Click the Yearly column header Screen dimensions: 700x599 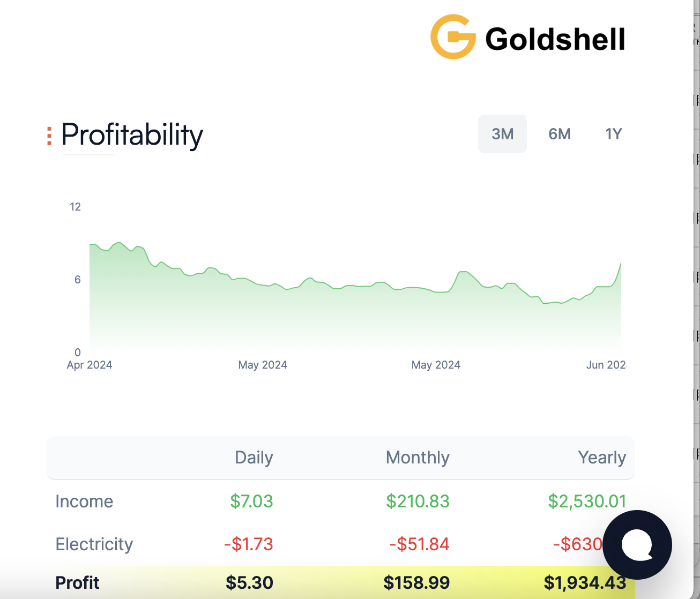pos(601,458)
